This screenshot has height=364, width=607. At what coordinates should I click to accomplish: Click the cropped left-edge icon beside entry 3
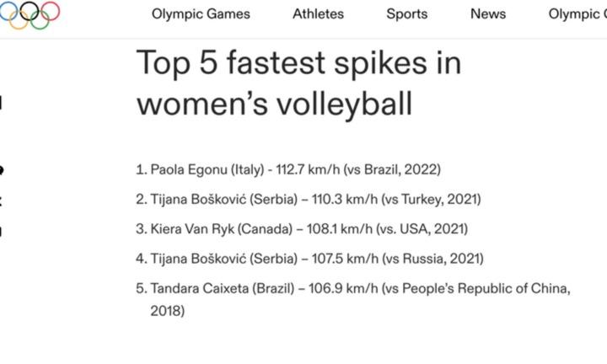coord(2,230)
